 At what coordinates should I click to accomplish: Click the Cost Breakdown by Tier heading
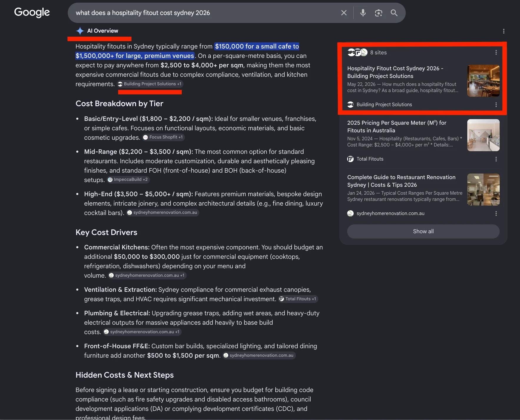point(119,104)
